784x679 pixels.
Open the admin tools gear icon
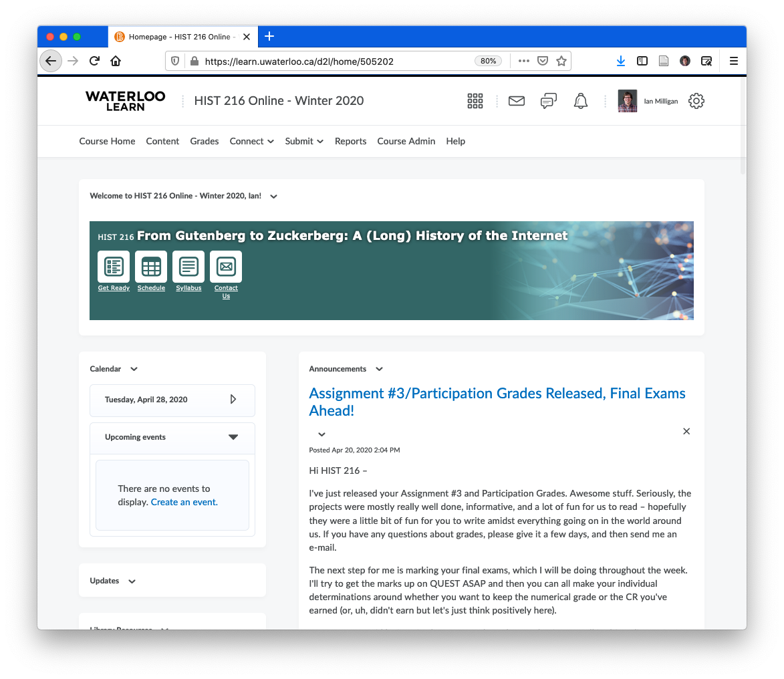point(696,101)
